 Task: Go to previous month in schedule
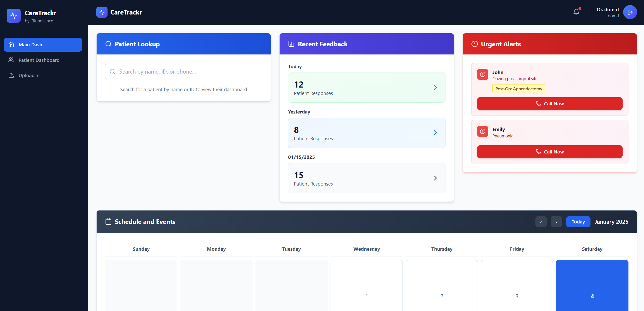(x=541, y=222)
